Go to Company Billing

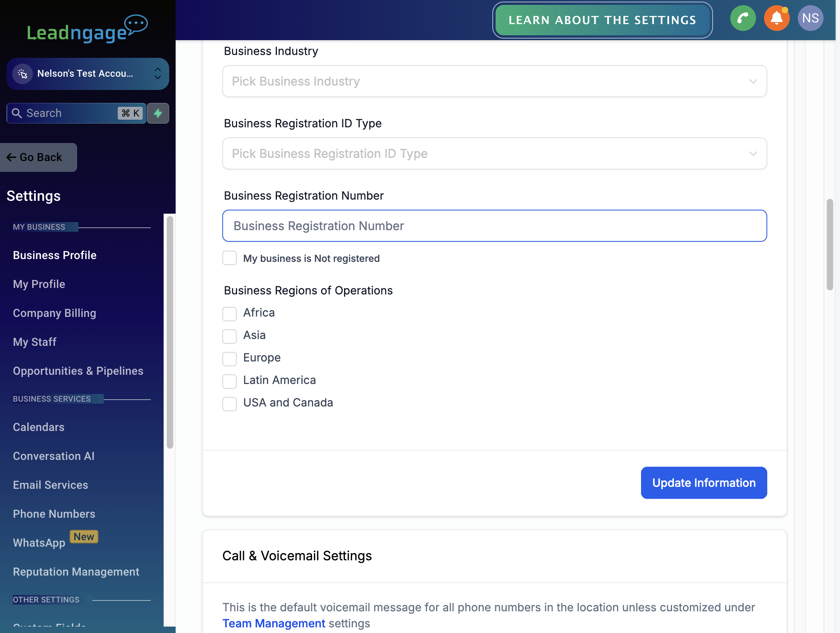coord(55,313)
